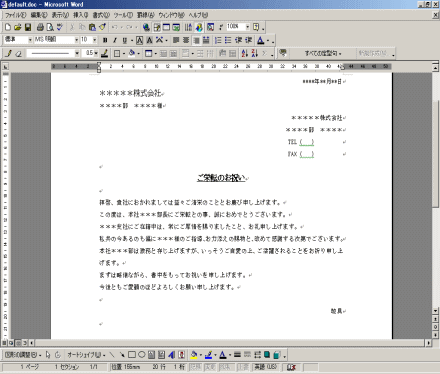Open the ヘルプ (Help) menu
The image size is (440, 374).
[x=198, y=15]
